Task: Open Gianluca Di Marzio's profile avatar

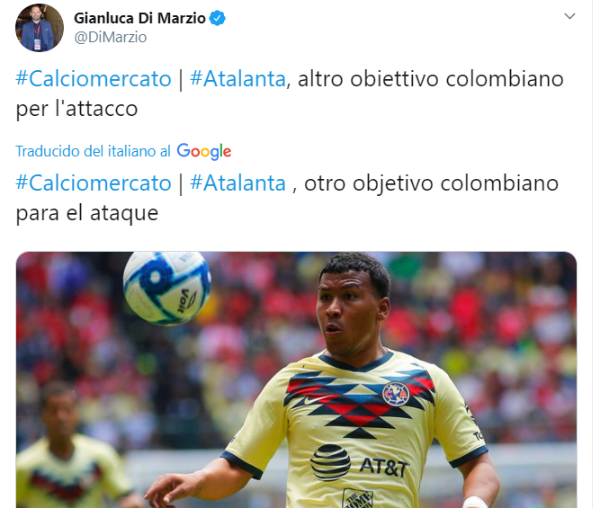Action: (x=39, y=28)
